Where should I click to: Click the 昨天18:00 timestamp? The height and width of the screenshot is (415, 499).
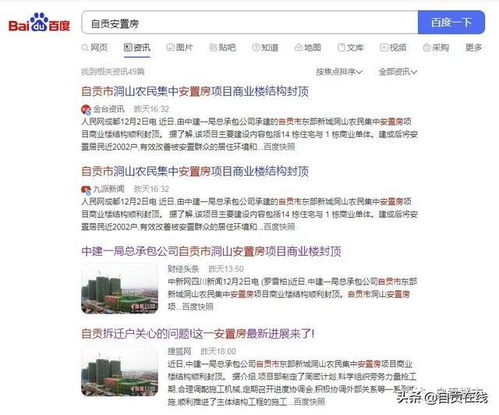(218, 351)
